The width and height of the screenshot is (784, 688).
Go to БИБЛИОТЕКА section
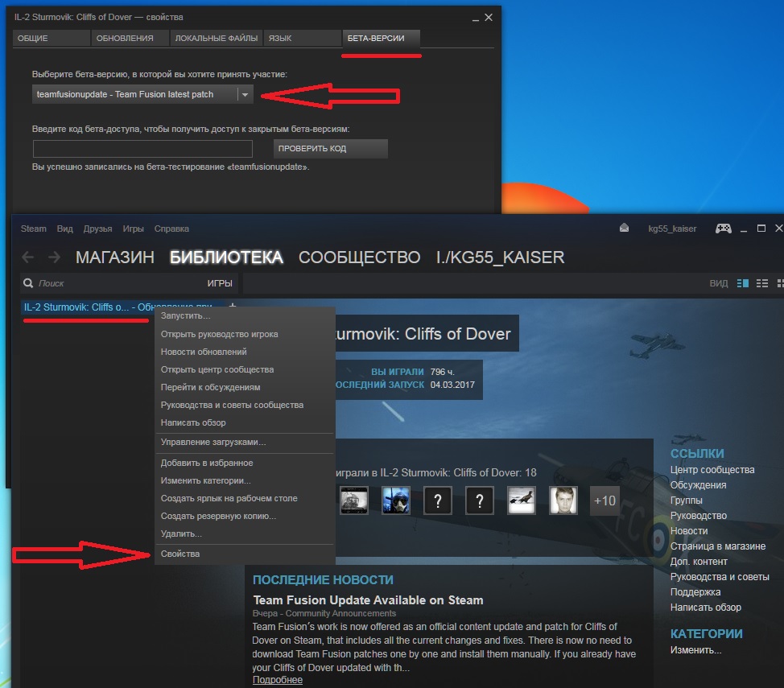(226, 257)
